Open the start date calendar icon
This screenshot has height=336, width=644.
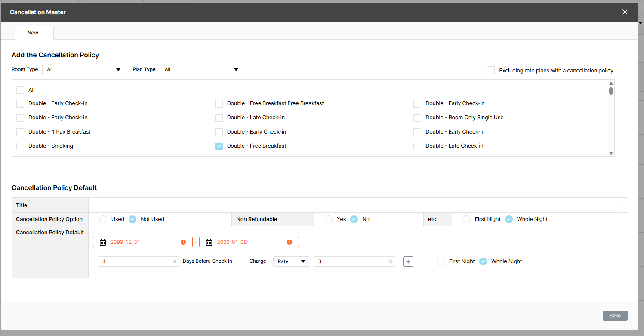(103, 242)
